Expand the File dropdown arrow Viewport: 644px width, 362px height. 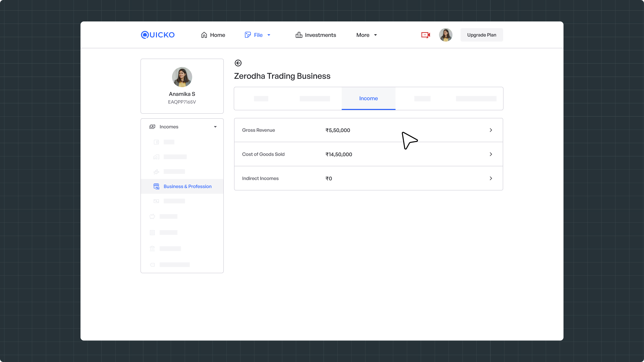point(269,35)
